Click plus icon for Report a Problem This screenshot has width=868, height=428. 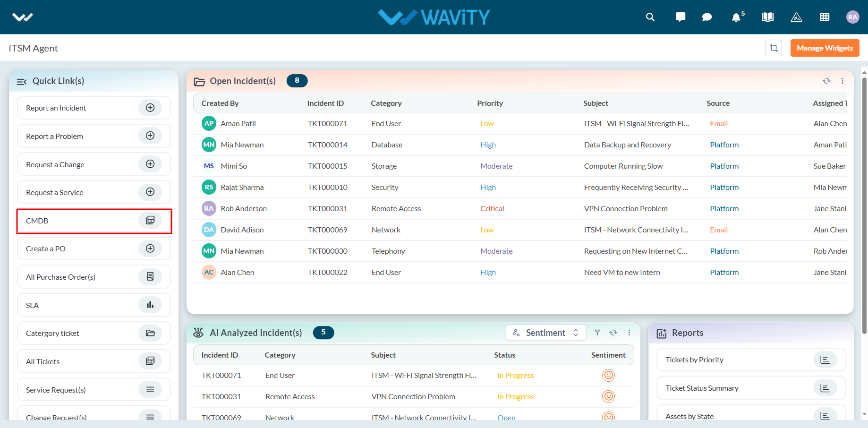click(150, 136)
